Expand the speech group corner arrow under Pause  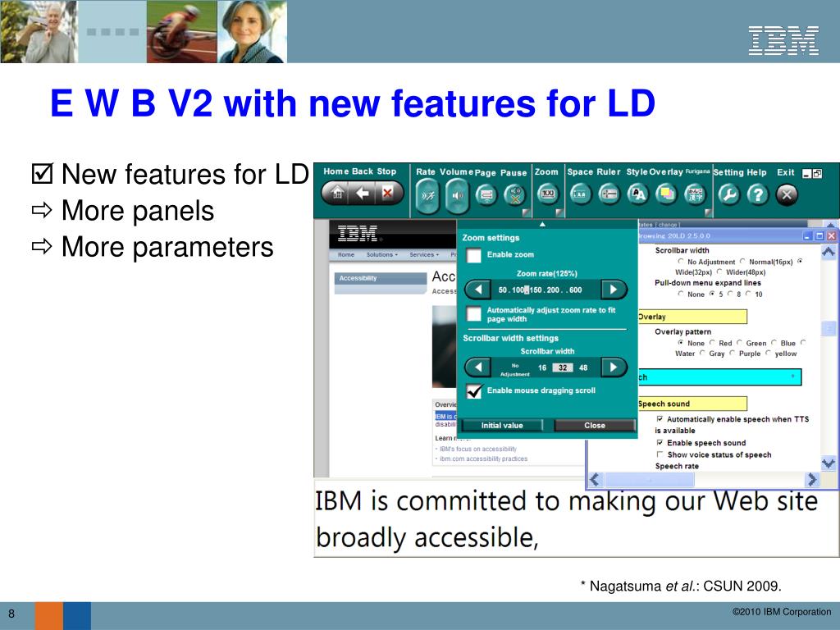click(526, 212)
